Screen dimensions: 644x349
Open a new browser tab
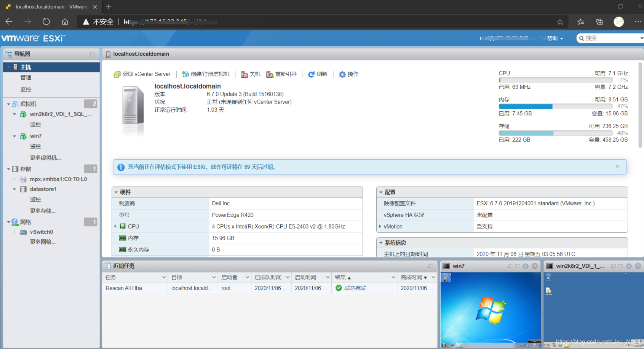tap(109, 6)
